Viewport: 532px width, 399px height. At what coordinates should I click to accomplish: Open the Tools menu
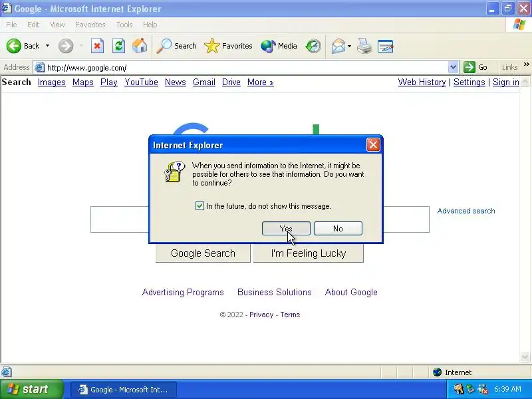coord(124,25)
